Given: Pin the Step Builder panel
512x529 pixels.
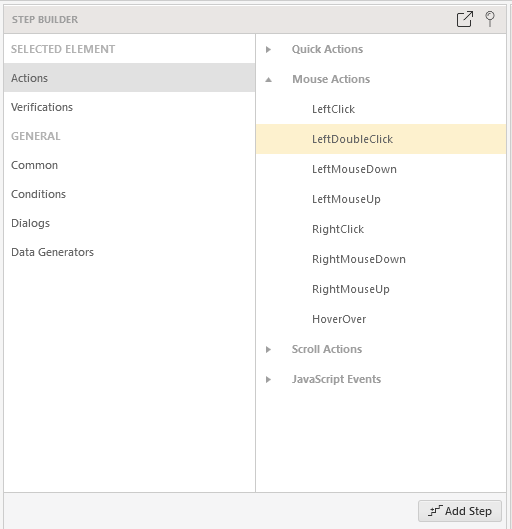Looking at the screenshot, I should (x=490, y=19).
